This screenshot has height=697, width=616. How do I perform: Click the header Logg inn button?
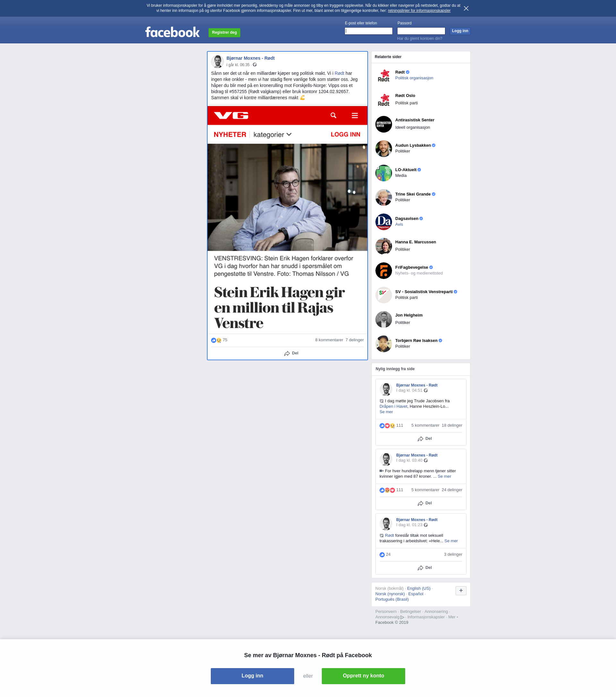[460, 31]
